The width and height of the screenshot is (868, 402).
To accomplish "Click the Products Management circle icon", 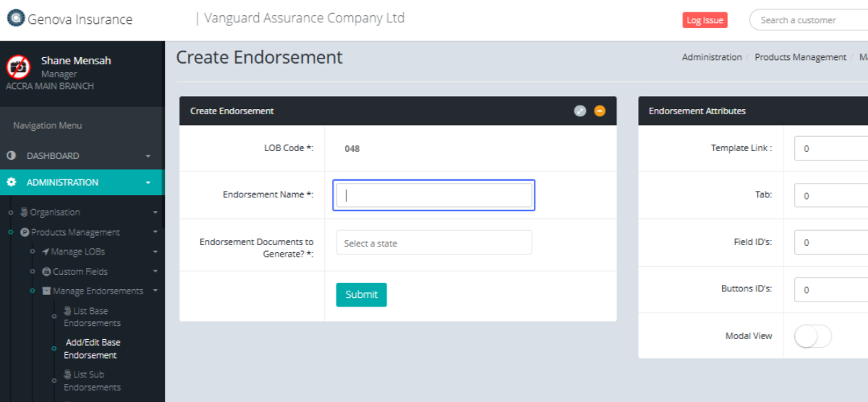I will pyautogui.click(x=25, y=233).
